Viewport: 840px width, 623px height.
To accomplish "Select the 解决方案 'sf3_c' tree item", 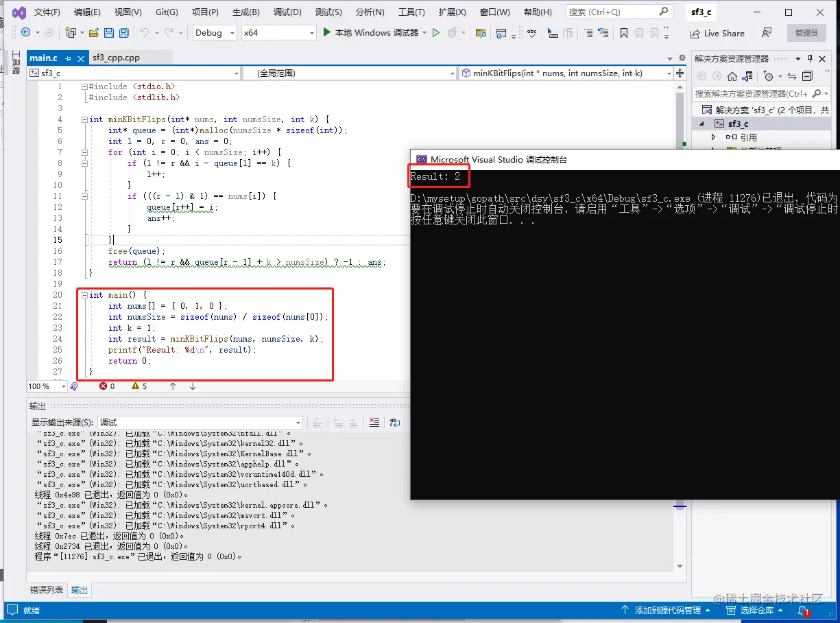I will click(767, 110).
